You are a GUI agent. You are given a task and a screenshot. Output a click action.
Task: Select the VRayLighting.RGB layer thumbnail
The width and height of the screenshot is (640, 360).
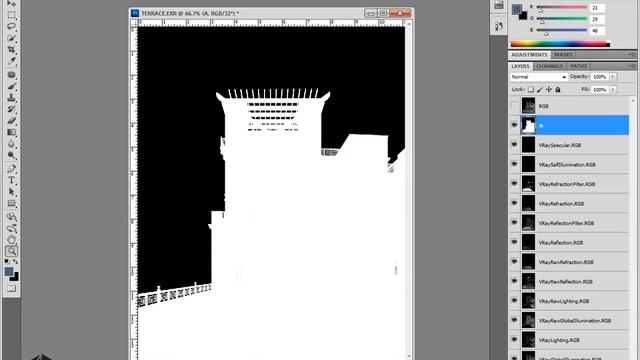pos(528,340)
